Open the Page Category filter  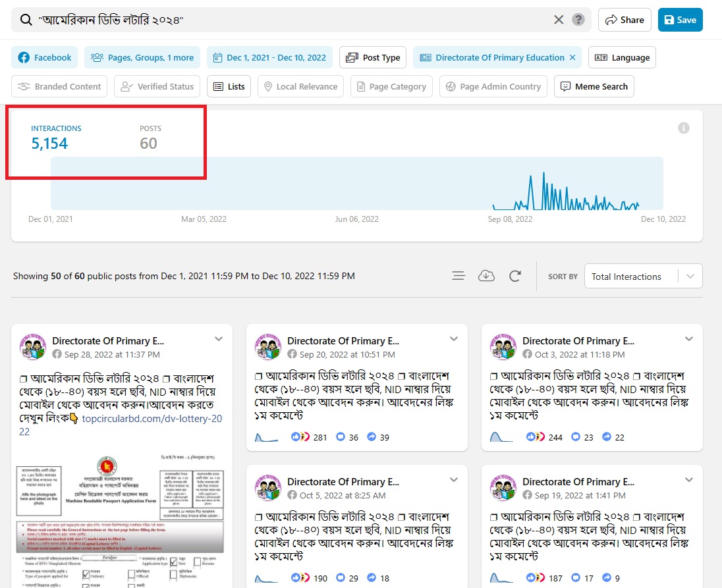391,86
